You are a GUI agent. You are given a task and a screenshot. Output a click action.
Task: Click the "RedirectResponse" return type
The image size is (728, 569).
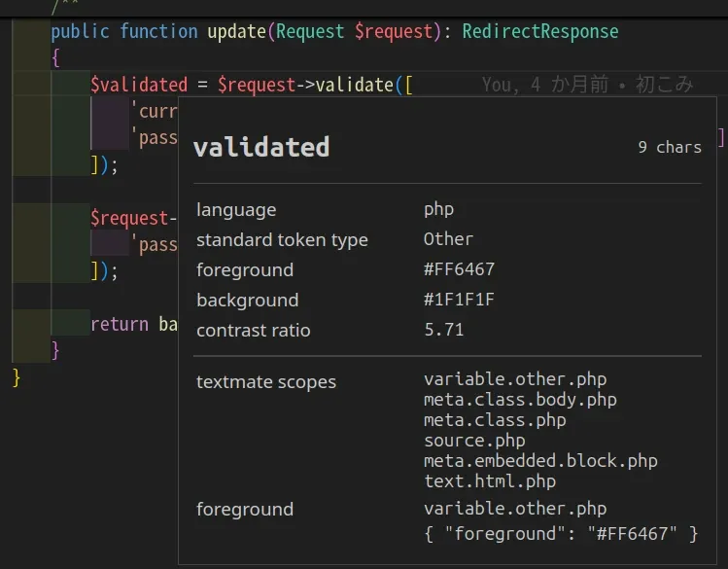(539, 31)
